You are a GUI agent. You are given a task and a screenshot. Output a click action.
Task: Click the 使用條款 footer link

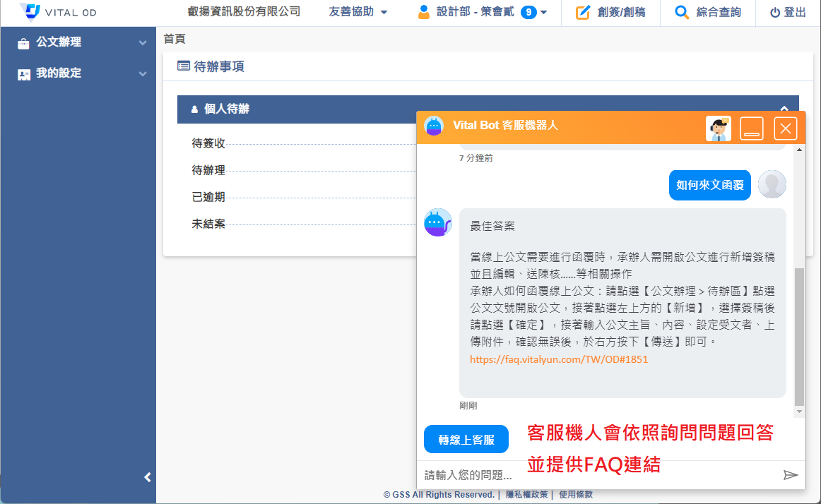click(576, 495)
